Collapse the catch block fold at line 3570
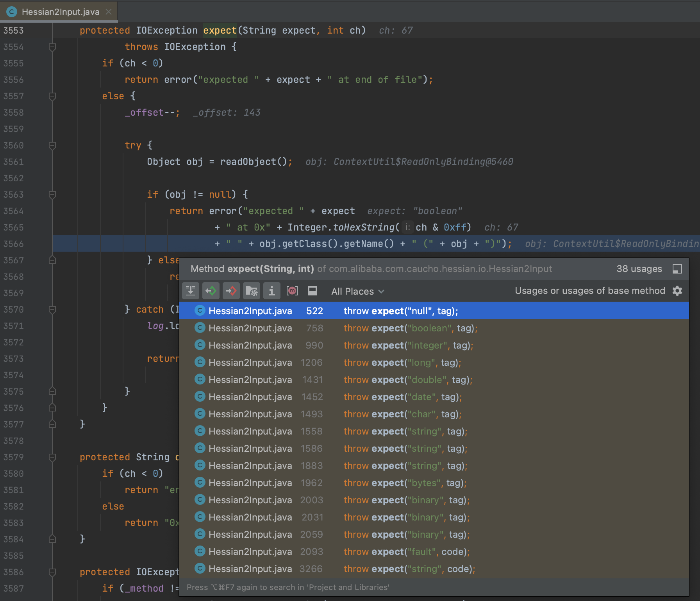The height and width of the screenshot is (601, 700). coord(52,309)
